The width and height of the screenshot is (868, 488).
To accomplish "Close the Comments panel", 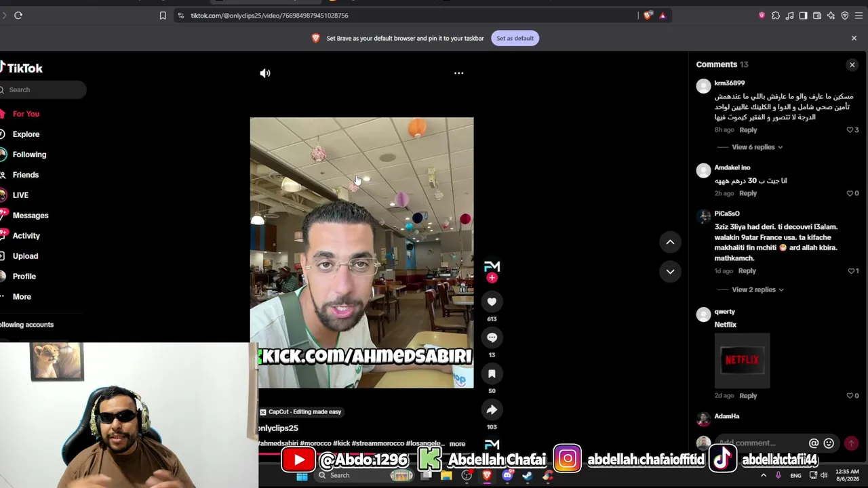I will click(x=852, y=65).
